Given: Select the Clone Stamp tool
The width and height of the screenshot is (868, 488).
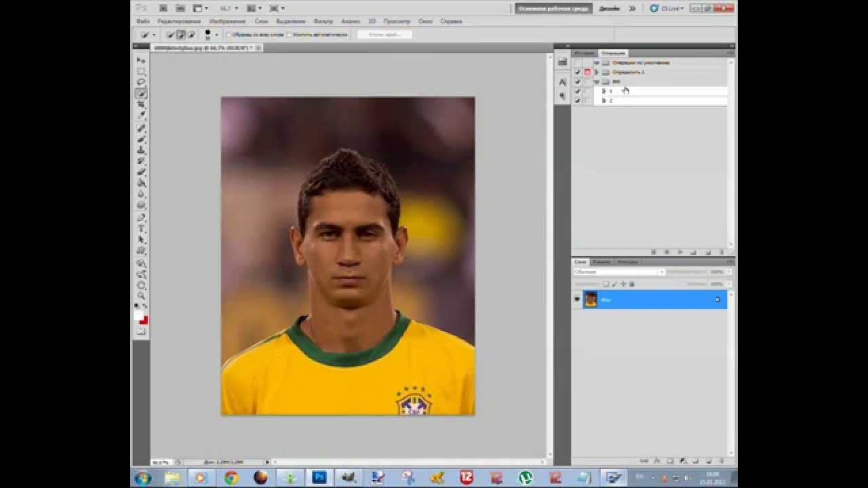Looking at the screenshot, I should pyautogui.click(x=141, y=150).
